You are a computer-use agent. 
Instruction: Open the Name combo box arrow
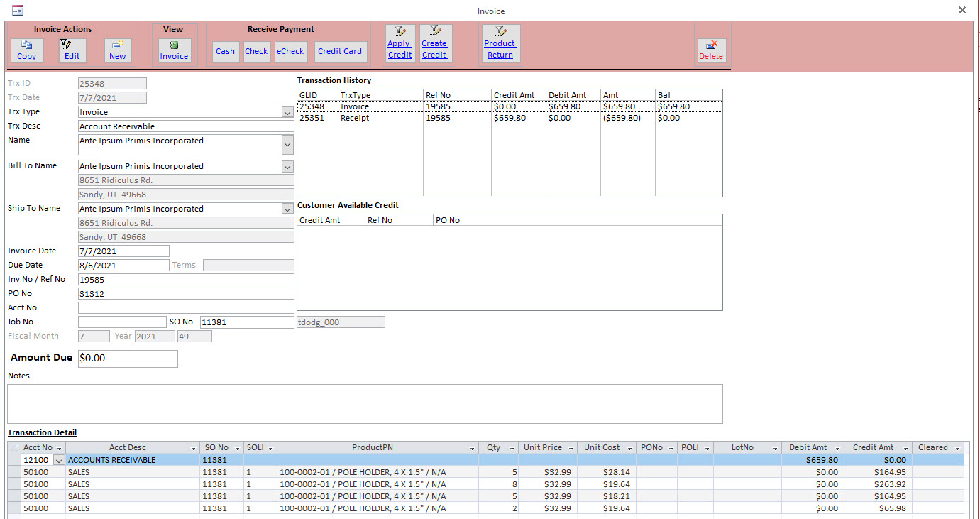287,145
